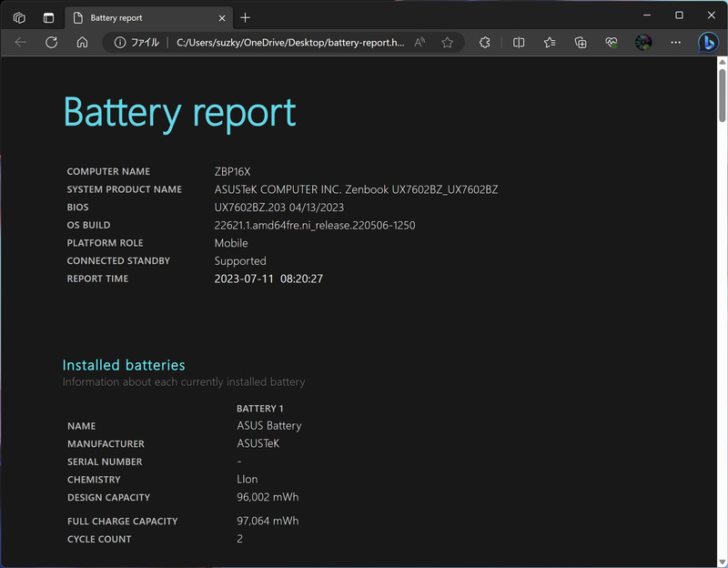728x568 pixels.
Task: Open the tab actions menu
Action: (48, 16)
